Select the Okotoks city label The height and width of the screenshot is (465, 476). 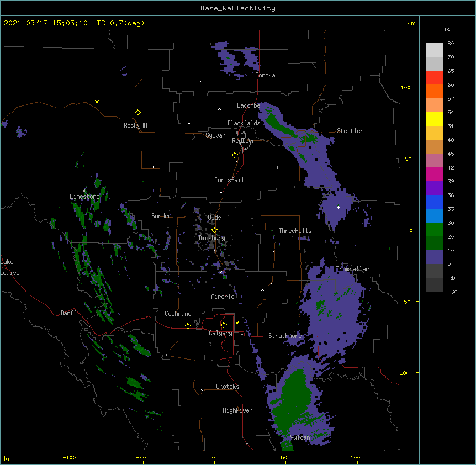(228, 387)
